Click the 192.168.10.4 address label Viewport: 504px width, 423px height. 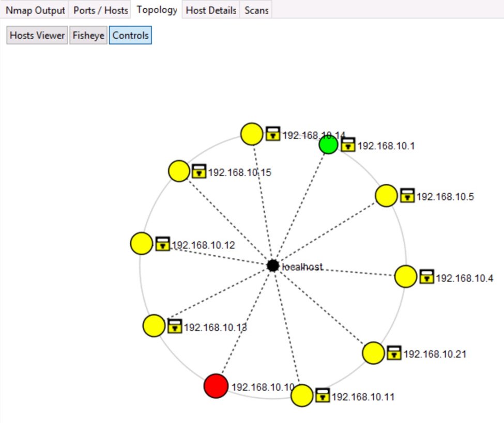pyautogui.click(x=464, y=278)
